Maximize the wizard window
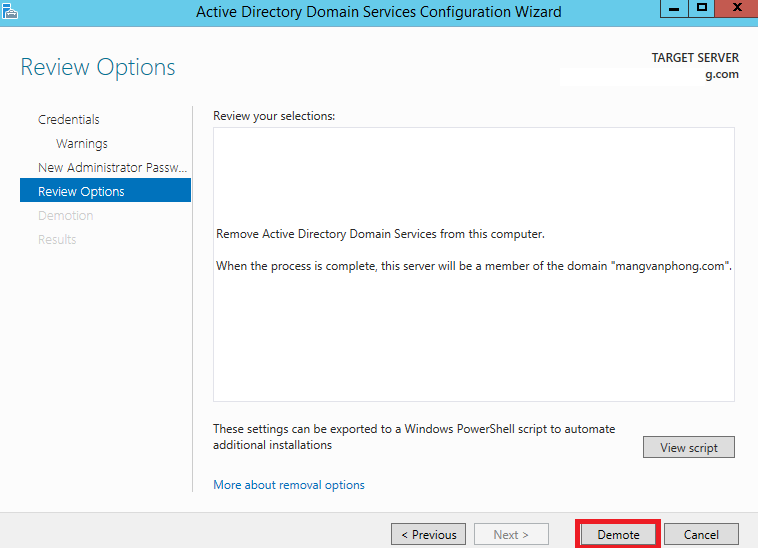758x548 pixels. pyautogui.click(x=701, y=8)
